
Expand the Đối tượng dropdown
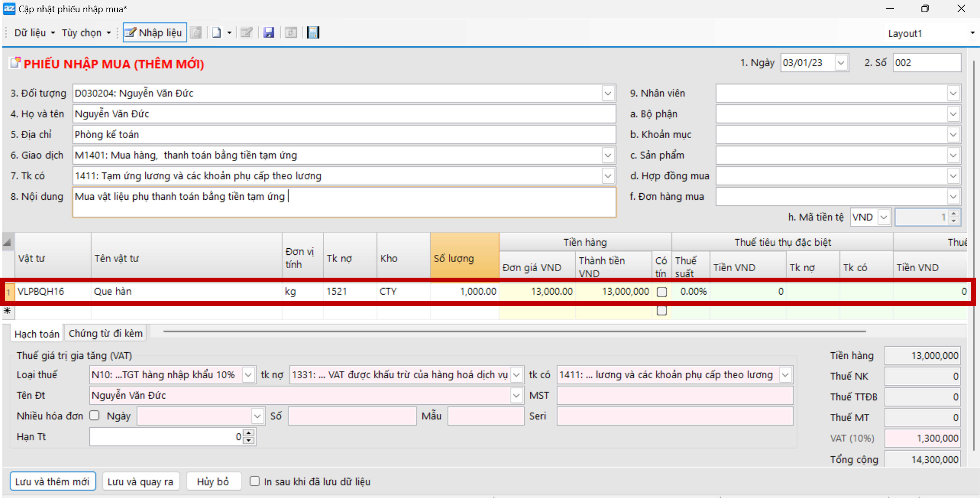pyautogui.click(x=608, y=93)
